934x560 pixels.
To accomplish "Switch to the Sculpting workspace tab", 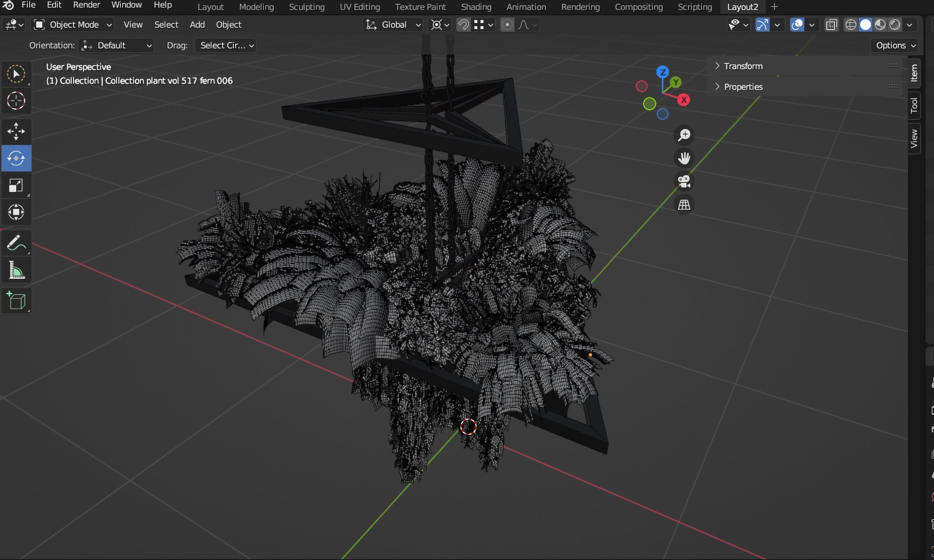I will [306, 7].
